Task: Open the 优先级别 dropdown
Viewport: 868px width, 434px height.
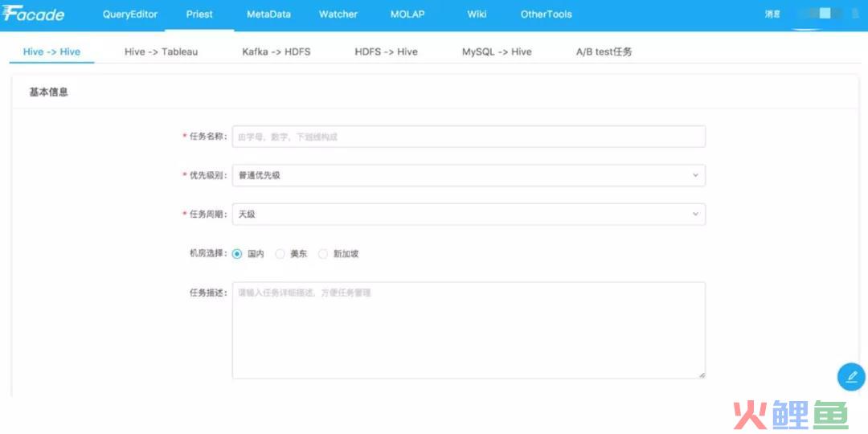Action: 469,175
